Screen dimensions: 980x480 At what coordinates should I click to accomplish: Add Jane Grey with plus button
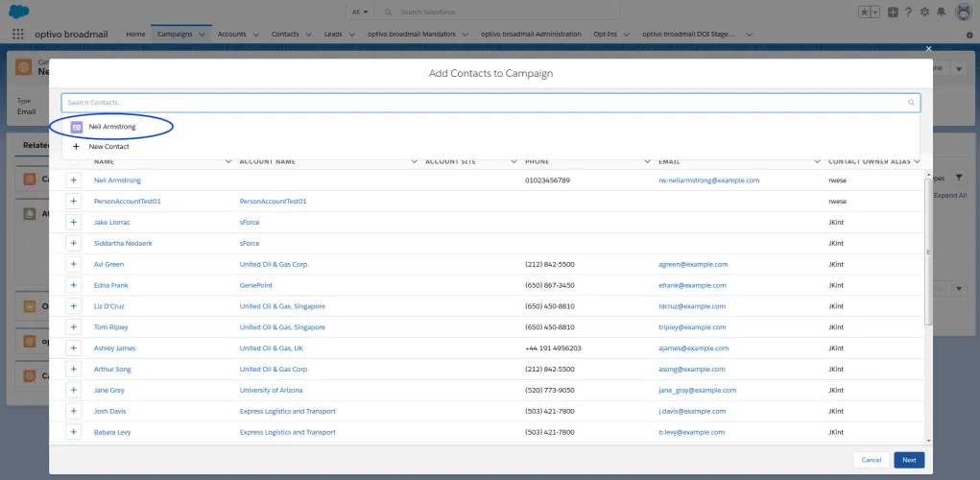point(73,390)
